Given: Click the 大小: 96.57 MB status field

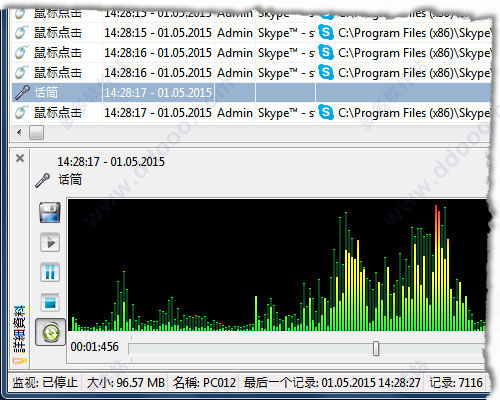Looking at the screenshot, I should point(126,382).
